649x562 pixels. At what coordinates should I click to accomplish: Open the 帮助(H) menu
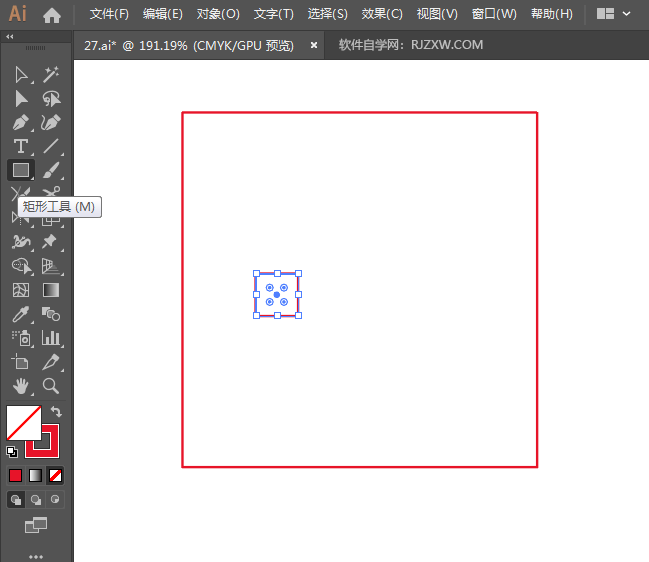(x=552, y=14)
